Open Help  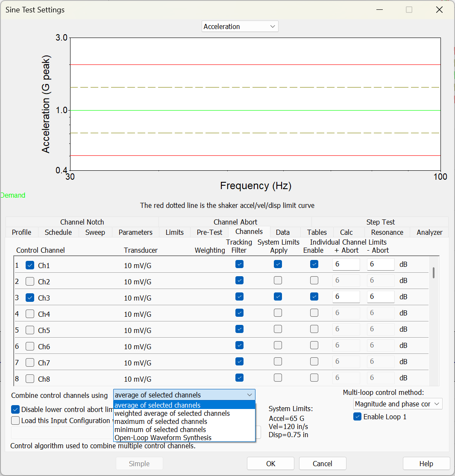click(426, 463)
